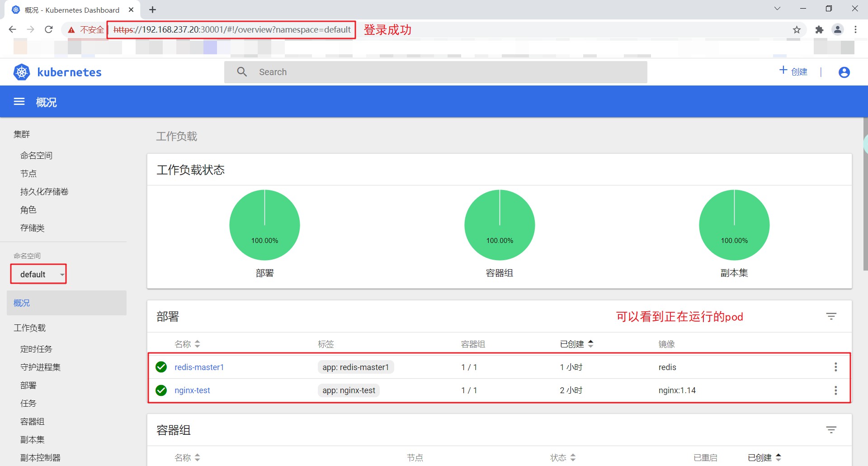Click the nginx-test green status check
This screenshot has height=466, width=868.
point(161,390)
